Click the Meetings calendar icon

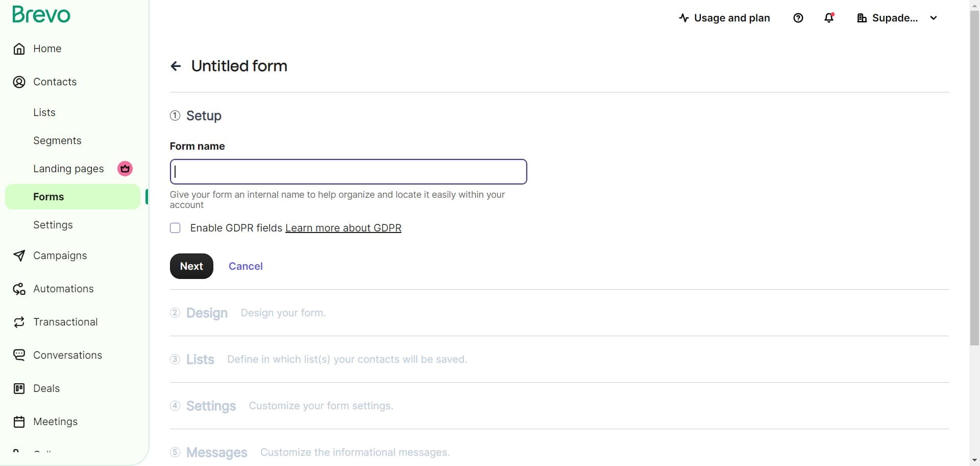(19, 421)
